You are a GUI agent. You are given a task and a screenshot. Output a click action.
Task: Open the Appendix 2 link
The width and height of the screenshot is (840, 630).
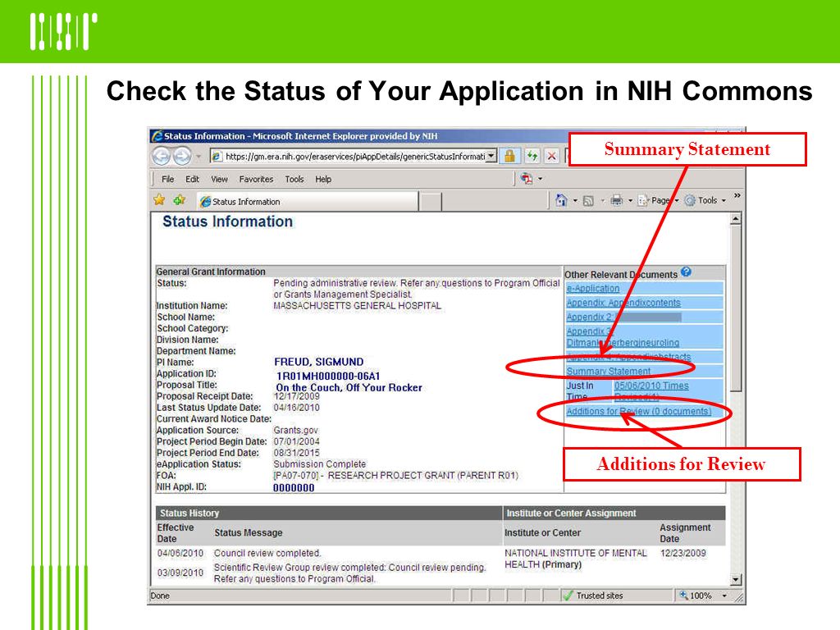tap(590, 317)
